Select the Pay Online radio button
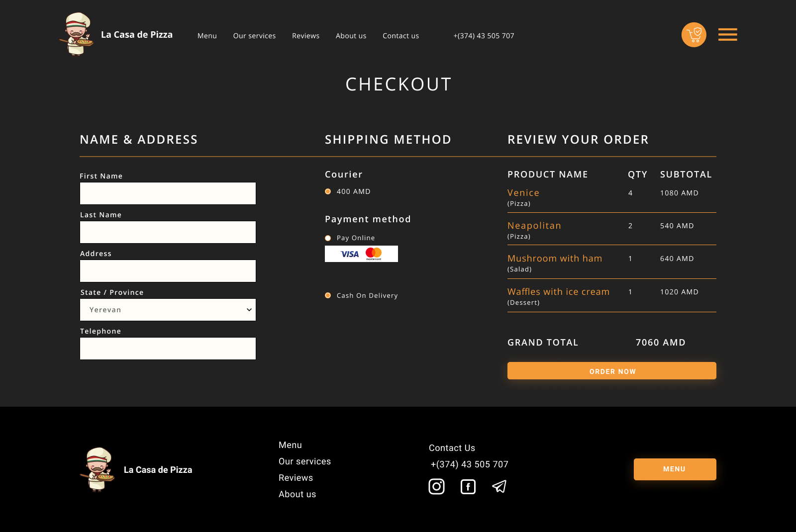 pyautogui.click(x=328, y=238)
